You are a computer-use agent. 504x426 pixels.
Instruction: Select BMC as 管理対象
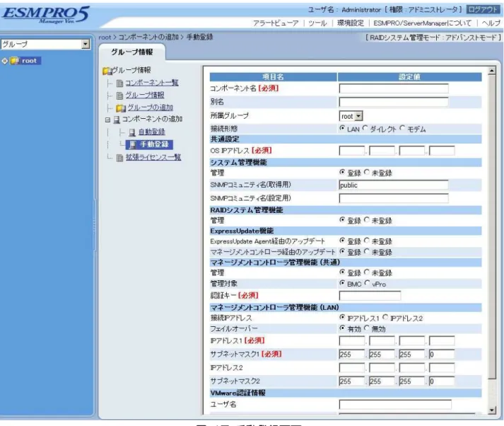tap(342, 283)
